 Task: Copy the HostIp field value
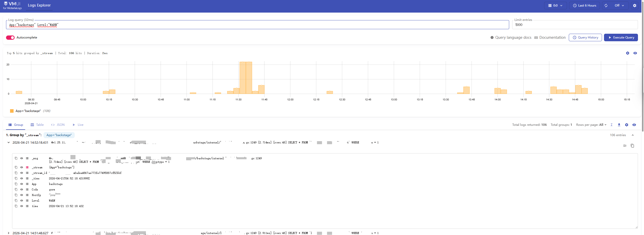click(16, 195)
